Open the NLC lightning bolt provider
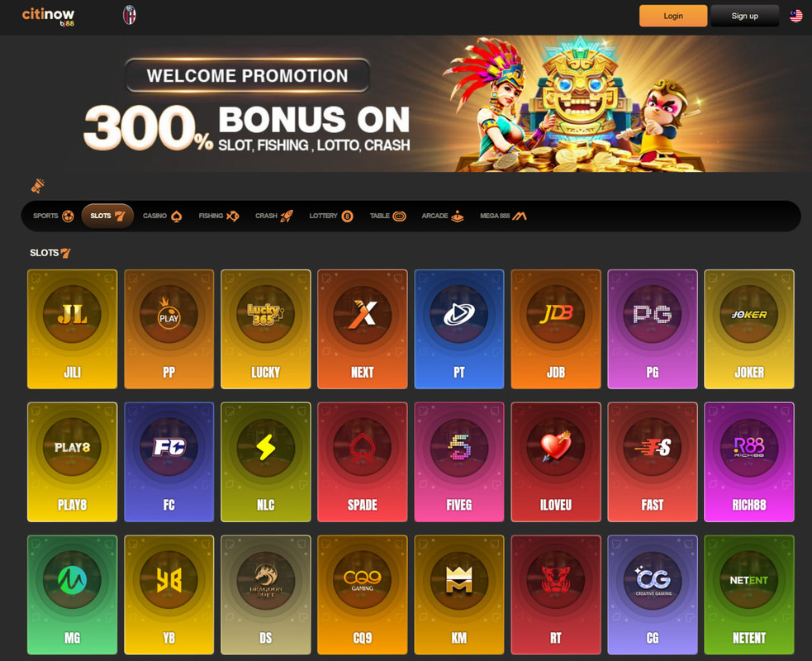The width and height of the screenshot is (812, 661). 266,462
